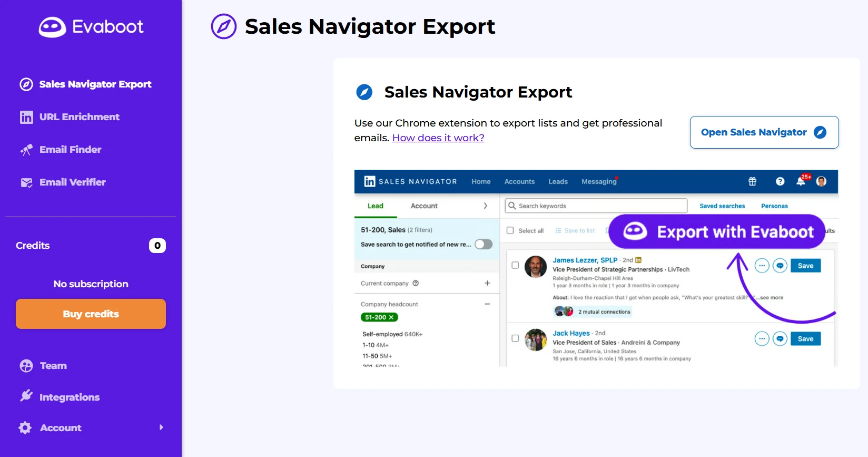
Task: Select the Lead tab
Action: pos(376,206)
